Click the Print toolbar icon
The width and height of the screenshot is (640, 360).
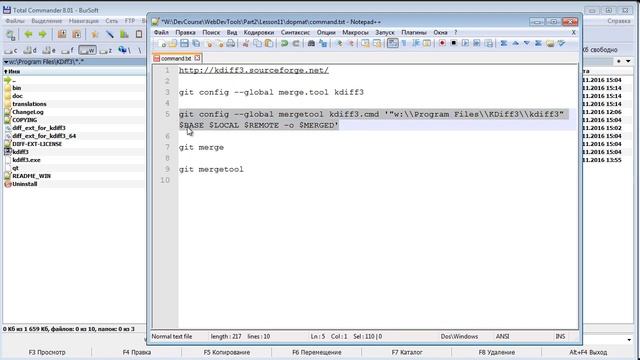click(x=230, y=43)
